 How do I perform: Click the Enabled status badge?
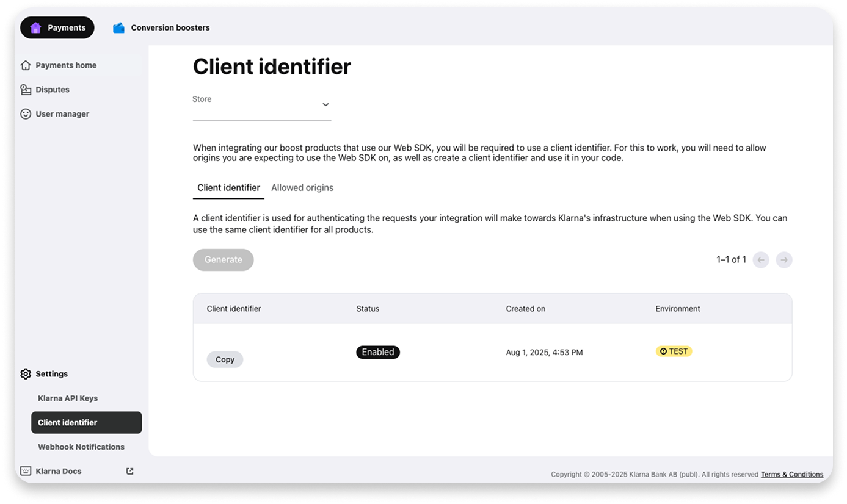coord(378,352)
